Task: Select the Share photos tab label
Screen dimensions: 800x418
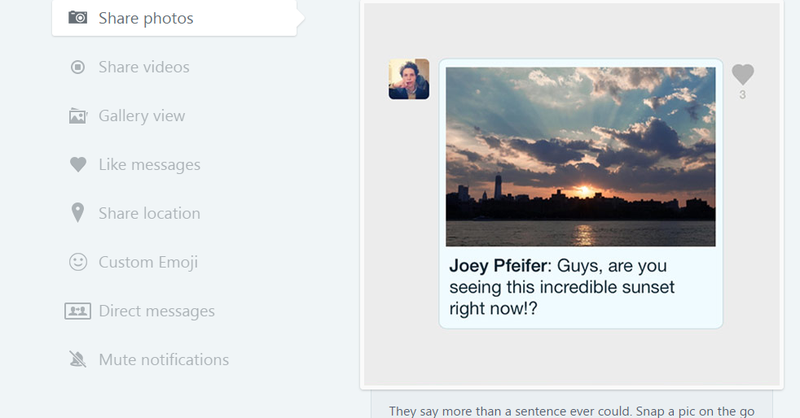Action: tap(146, 18)
